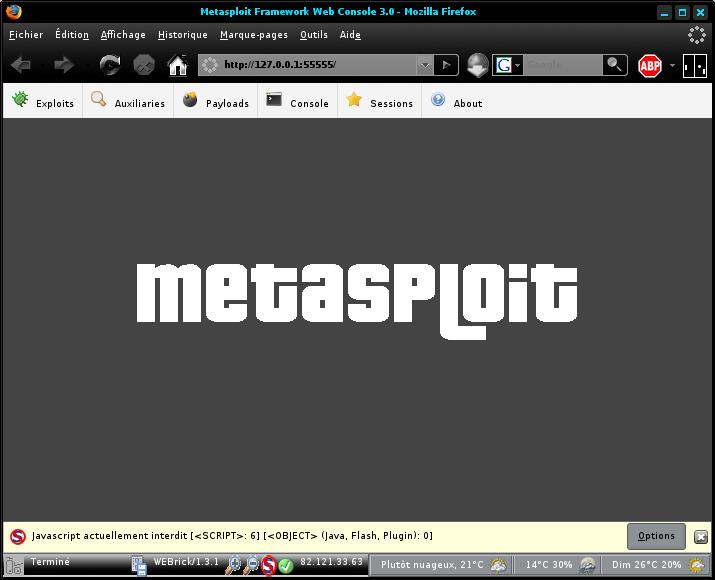The height and width of the screenshot is (580, 715).
Task: Click the metasploit logo image
Action: pos(357,301)
